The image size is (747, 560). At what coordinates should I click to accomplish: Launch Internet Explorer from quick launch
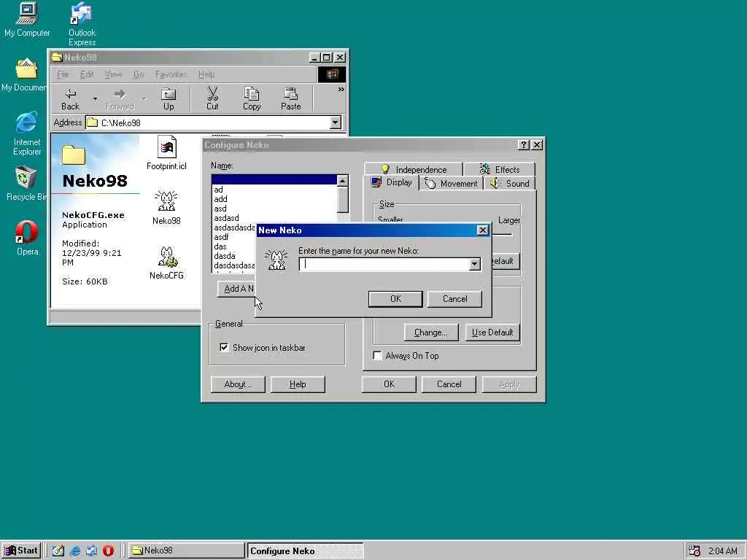(75, 551)
